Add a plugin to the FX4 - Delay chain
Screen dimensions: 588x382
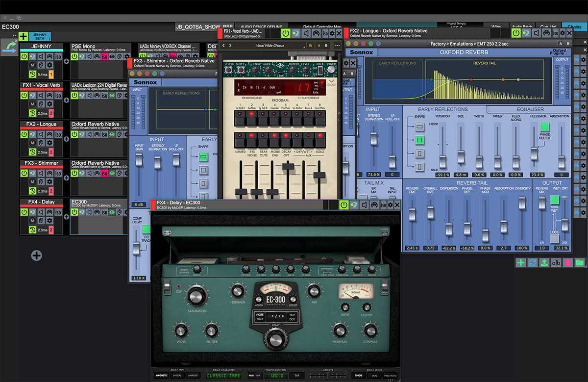click(66, 216)
